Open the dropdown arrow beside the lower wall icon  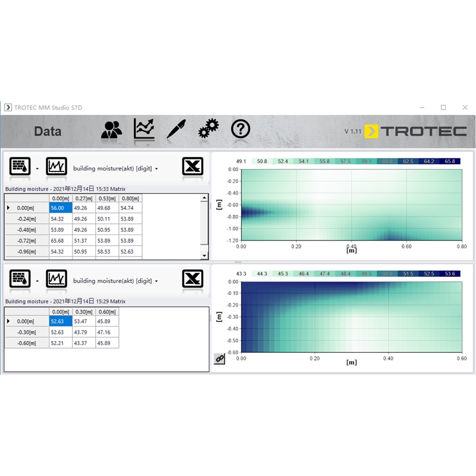point(37,281)
